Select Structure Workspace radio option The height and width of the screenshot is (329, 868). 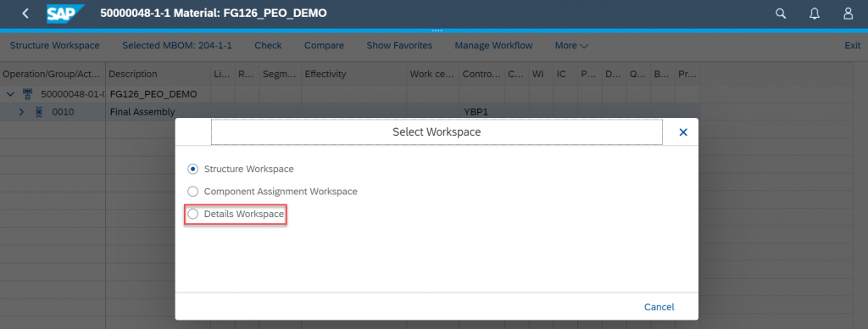coord(192,169)
